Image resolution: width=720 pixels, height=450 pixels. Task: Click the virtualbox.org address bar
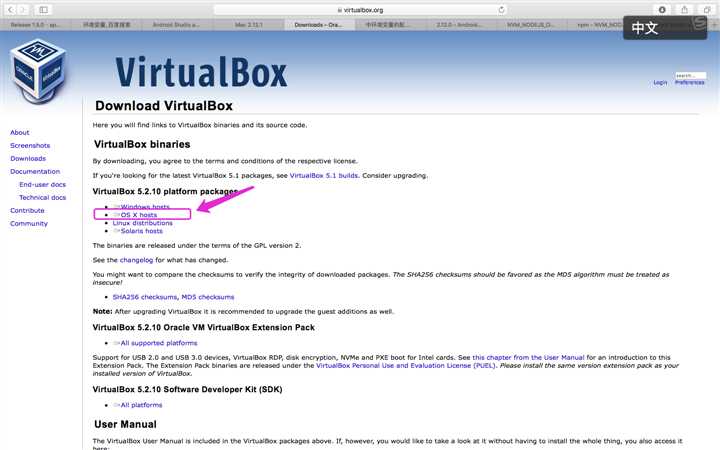click(x=360, y=10)
